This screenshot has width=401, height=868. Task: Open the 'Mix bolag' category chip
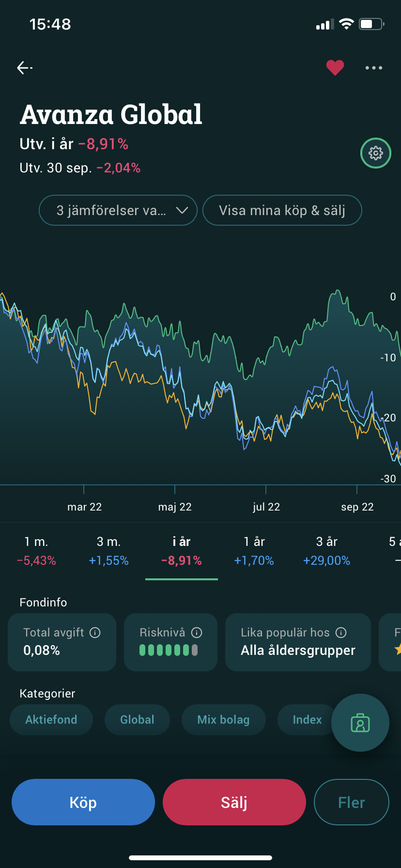pyautogui.click(x=224, y=720)
